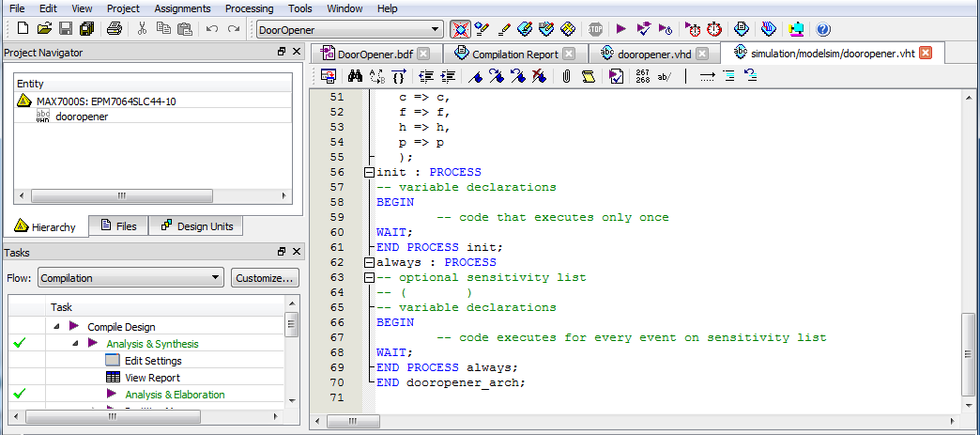Image resolution: width=980 pixels, height=435 pixels.
Task: Create a new file with New icon
Action: coord(23,29)
